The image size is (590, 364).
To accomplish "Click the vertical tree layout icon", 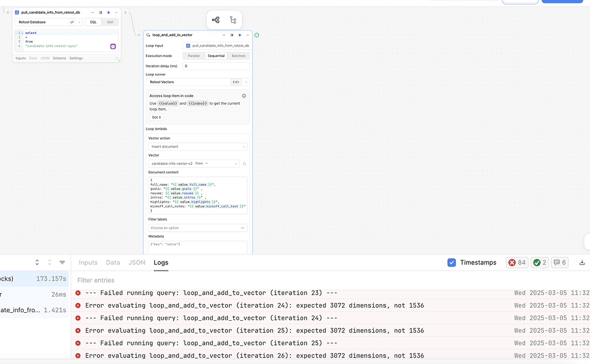I will point(233,20).
